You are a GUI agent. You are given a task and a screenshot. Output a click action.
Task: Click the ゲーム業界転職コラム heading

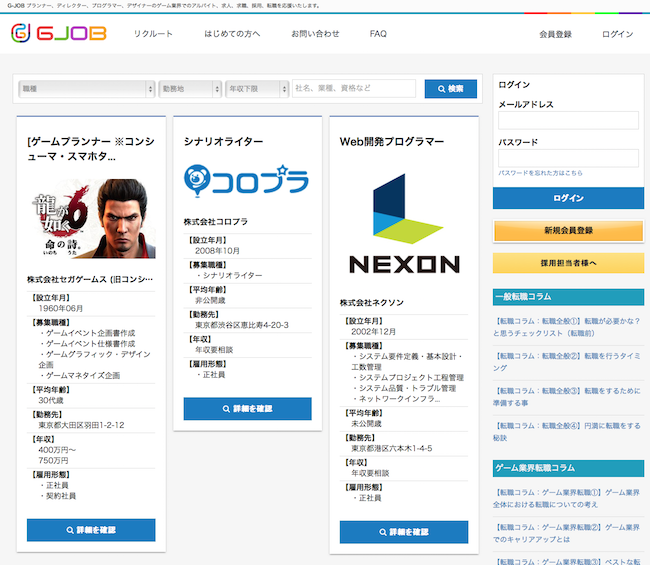pyautogui.click(x=568, y=468)
